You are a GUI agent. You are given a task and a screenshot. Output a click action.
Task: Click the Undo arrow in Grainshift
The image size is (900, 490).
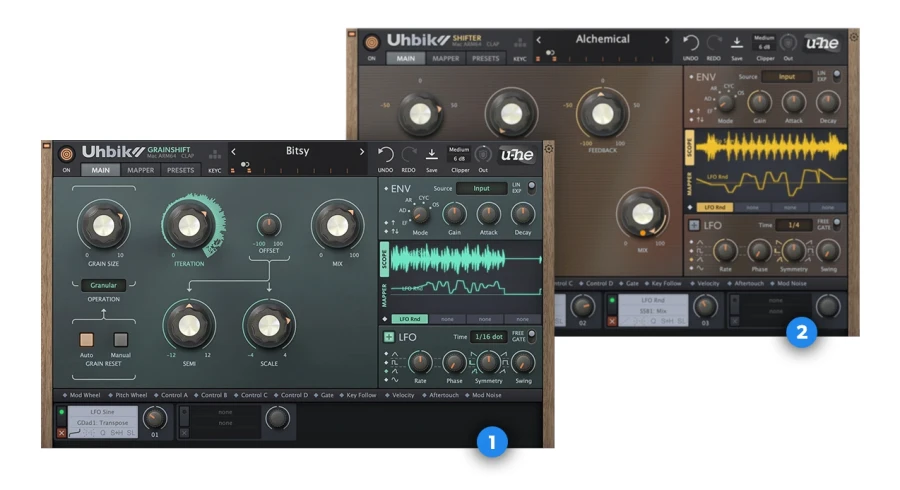point(386,154)
